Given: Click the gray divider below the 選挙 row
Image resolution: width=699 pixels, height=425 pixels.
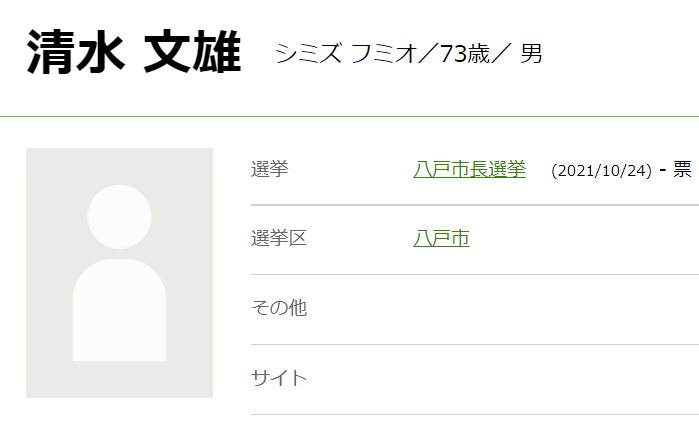Looking at the screenshot, I should [474, 205].
